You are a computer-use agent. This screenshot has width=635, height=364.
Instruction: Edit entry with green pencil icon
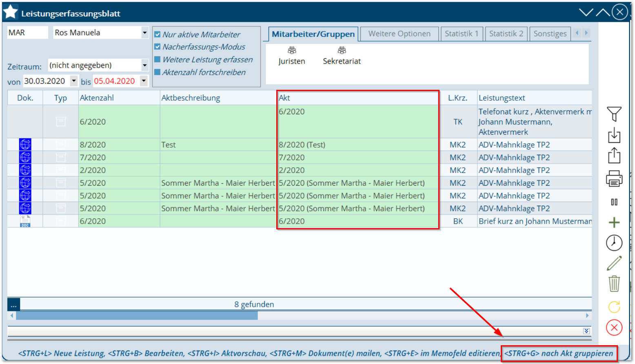614,263
